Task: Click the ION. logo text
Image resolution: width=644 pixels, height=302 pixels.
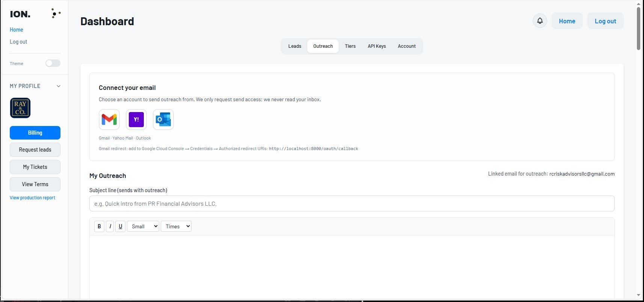Action: click(x=20, y=14)
